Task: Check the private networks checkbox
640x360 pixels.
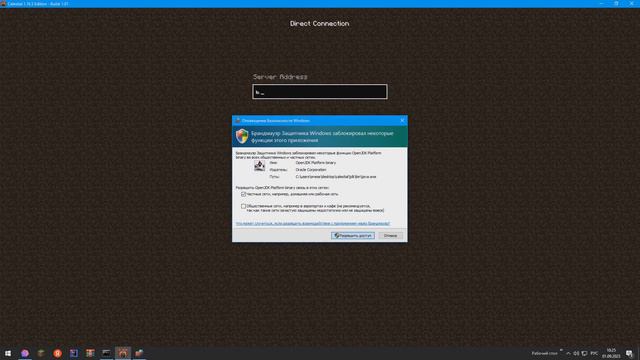Action: pos(243,194)
